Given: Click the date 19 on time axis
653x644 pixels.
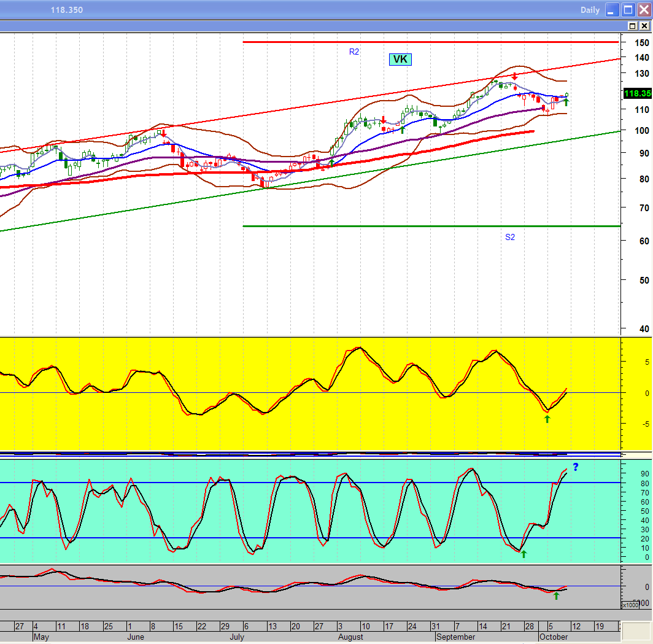Looking at the screenshot, I should coord(599,626).
